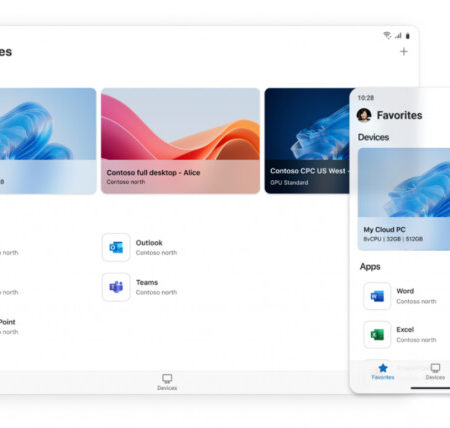The width and height of the screenshot is (450, 428).
Task: Switch to the tablet Devices tab
Action: [x=167, y=382]
